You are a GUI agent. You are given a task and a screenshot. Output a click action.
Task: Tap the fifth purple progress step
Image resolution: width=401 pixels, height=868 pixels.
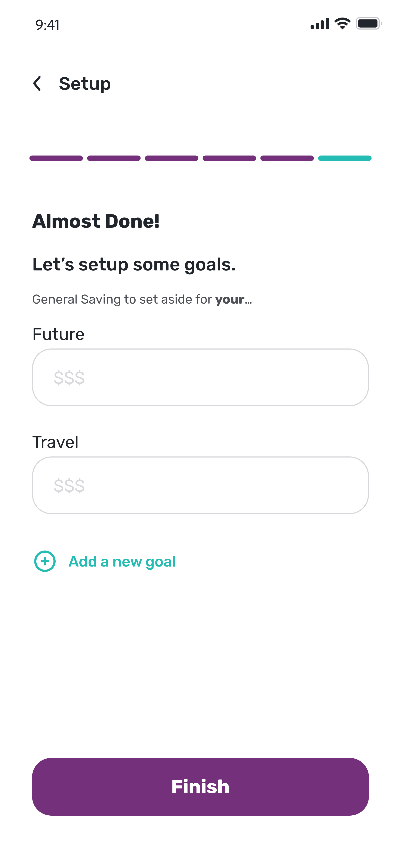click(x=287, y=158)
